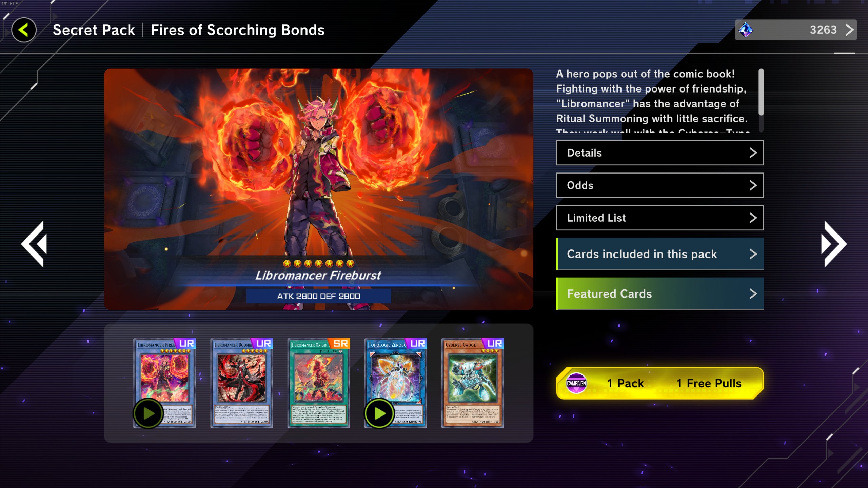Select Libromancer Origin Story spell card
This screenshot has height=488, width=868.
(318, 383)
